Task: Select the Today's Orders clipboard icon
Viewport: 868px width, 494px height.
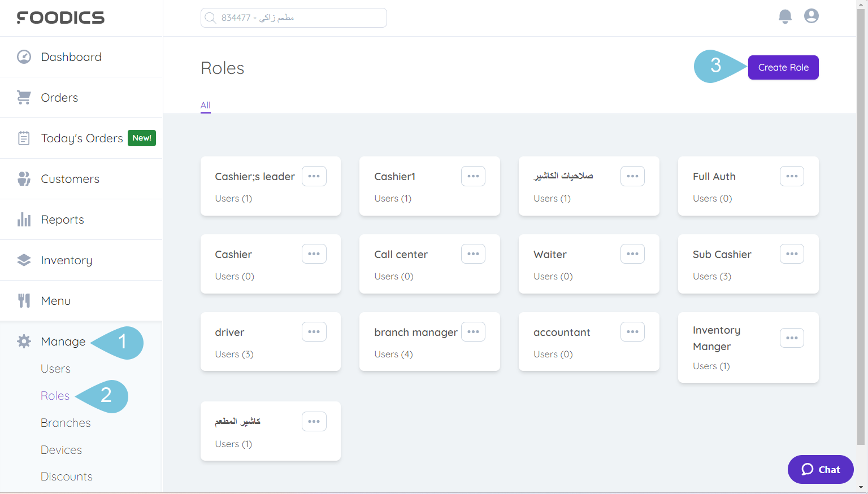Action: coord(24,138)
